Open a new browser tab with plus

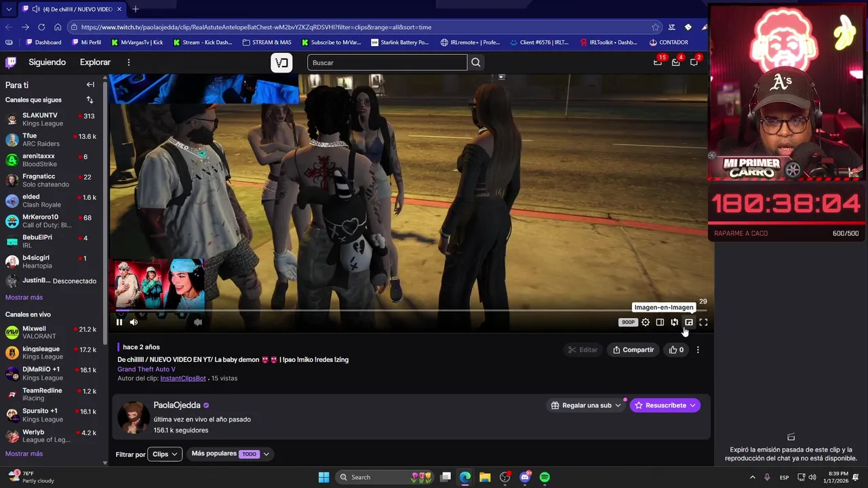click(x=136, y=9)
